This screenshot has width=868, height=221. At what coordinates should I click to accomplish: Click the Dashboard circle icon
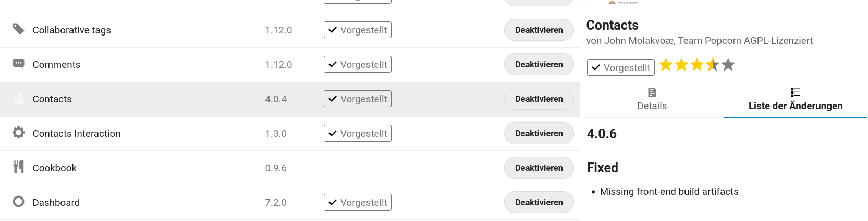click(18, 202)
